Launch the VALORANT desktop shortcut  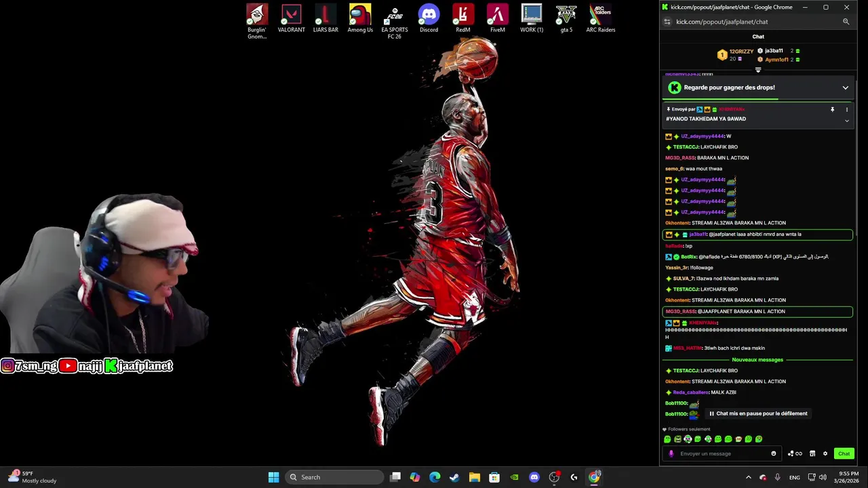click(x=292, y=18)
